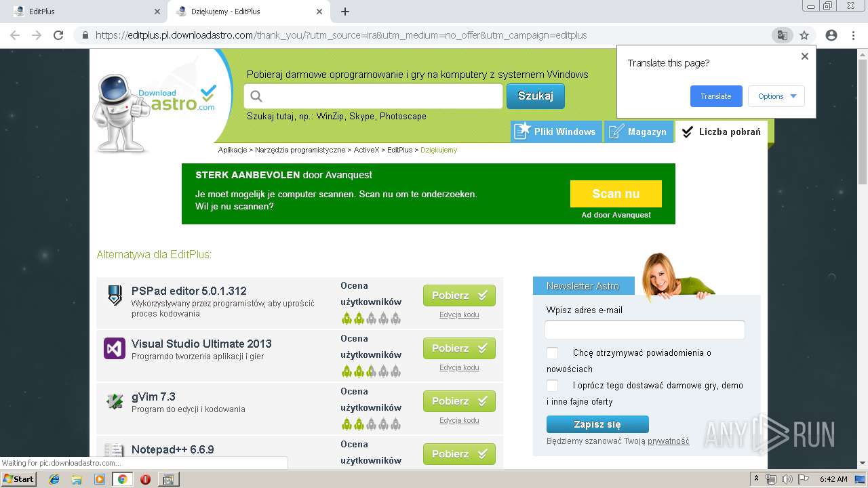Viewport: 868px width, 488px height.
Task: Tick the darmowe gry, demo offers checkbox
Action: pos(553,386)
